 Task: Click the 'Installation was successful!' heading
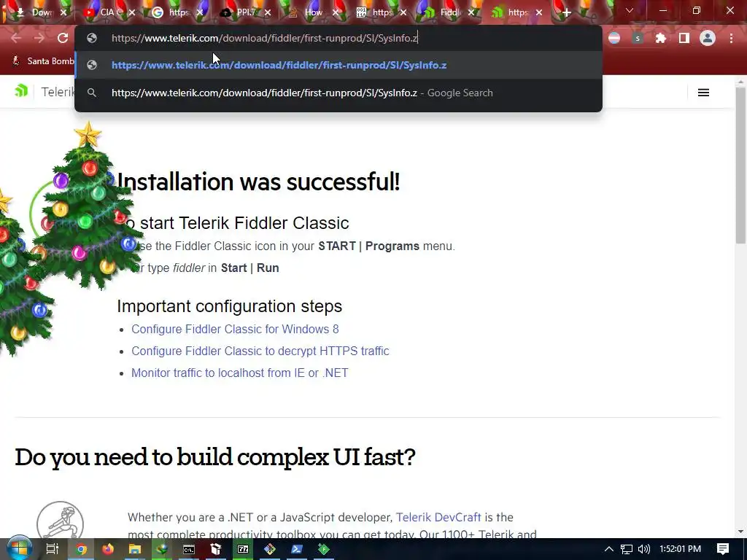[258, 182]
